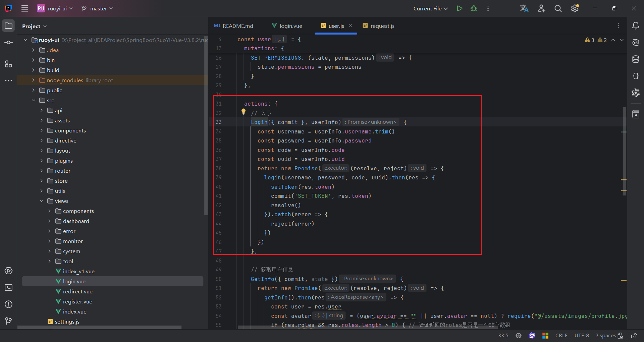
Task: Open the Database tool window
Action: tap(636, 59)
